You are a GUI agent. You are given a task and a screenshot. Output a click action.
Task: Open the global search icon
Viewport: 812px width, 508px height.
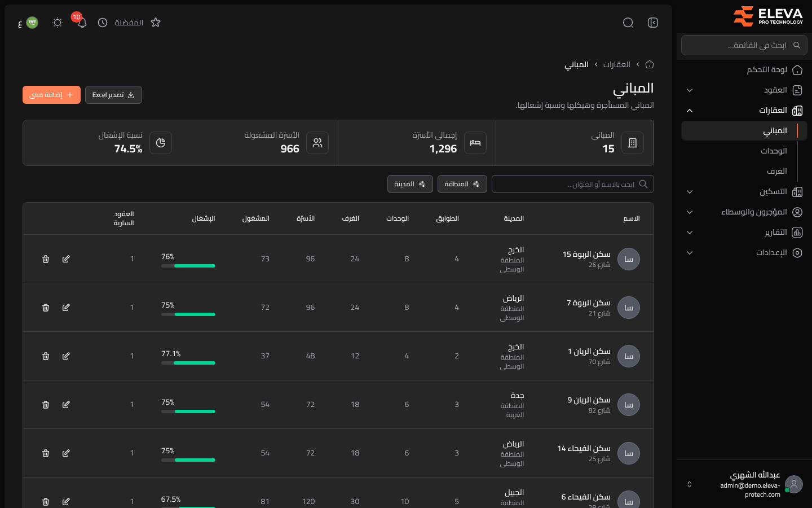tap(628, 23)
